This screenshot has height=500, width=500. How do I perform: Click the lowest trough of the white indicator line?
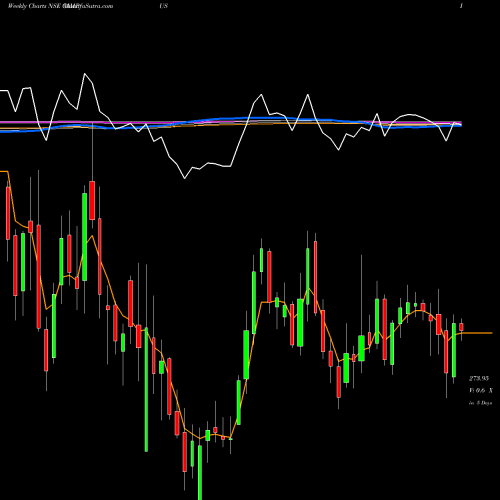pyautogui.click(x=185, y=178)
